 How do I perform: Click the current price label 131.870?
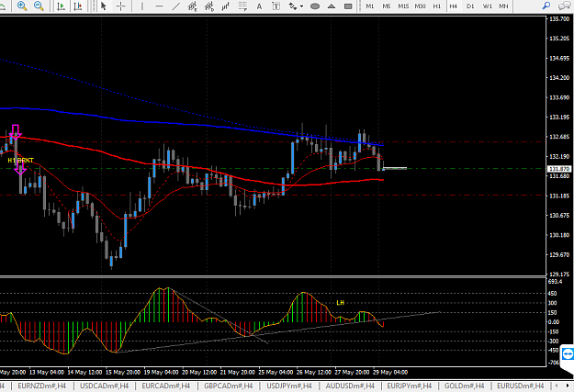559,169
